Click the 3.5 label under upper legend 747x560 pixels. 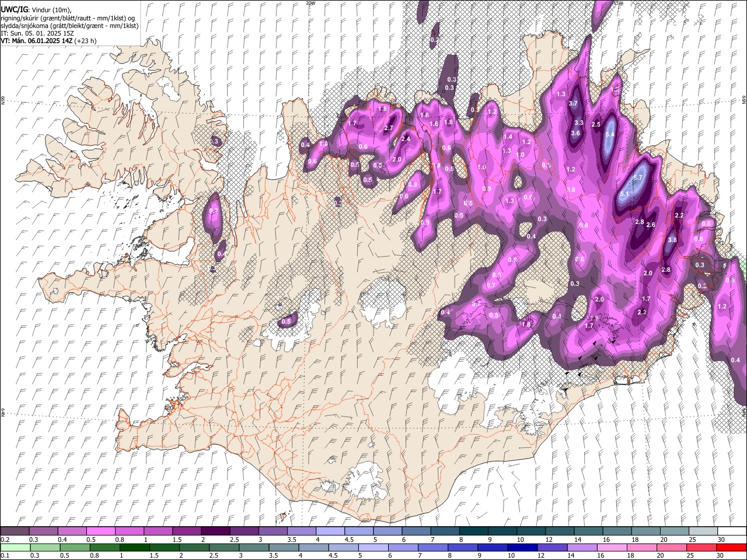click(292, 540)
